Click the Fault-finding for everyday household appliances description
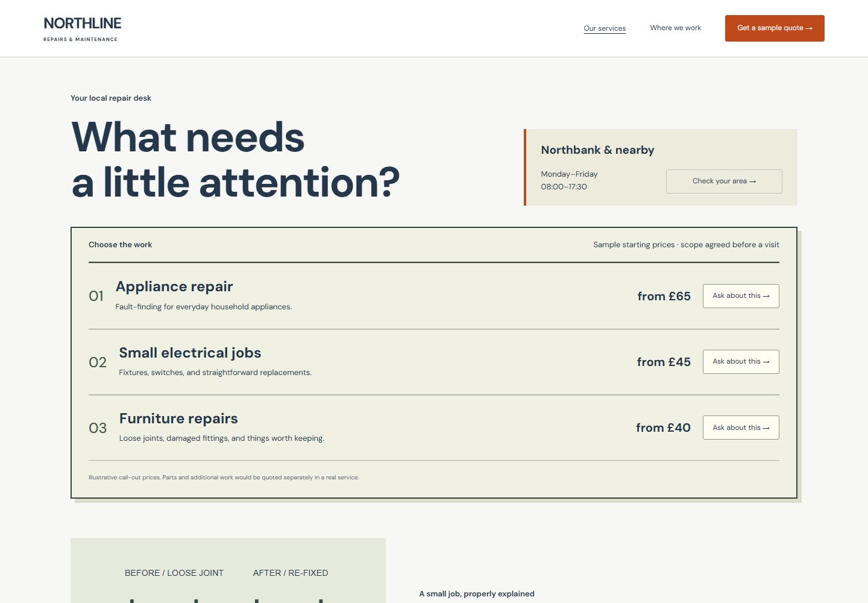 click(204, 307)
